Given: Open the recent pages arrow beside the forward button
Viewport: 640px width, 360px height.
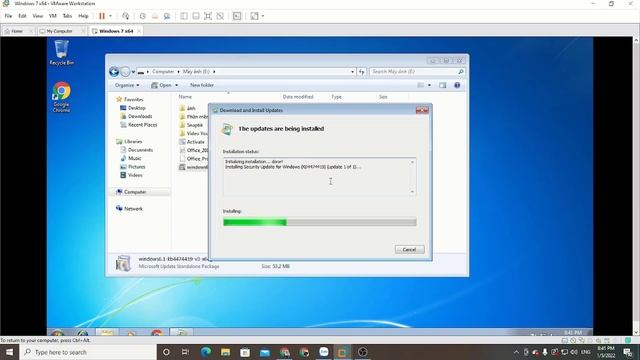Looking at the screenshot, I should coord(133,72).
